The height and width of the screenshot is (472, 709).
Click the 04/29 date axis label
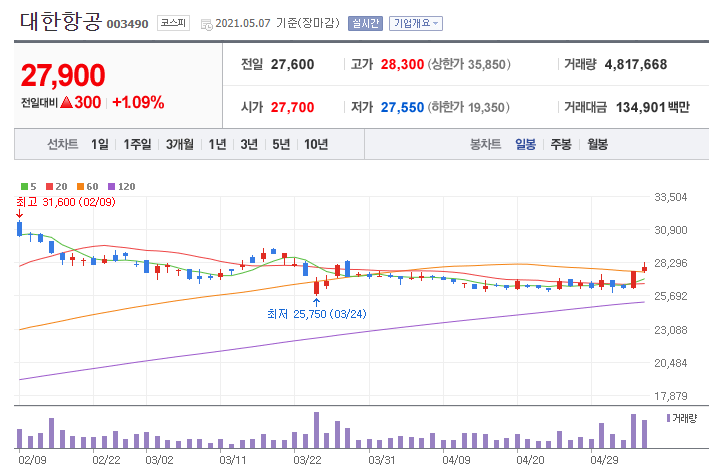(605, 460)
